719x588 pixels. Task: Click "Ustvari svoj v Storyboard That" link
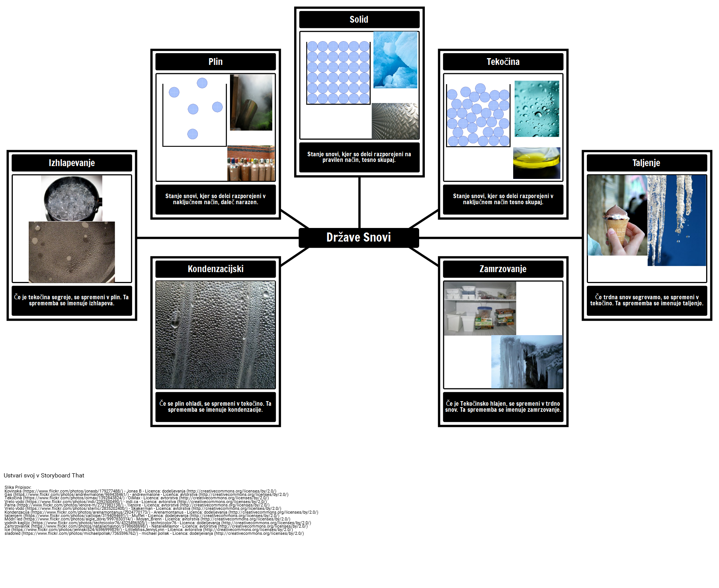point(44,476)
